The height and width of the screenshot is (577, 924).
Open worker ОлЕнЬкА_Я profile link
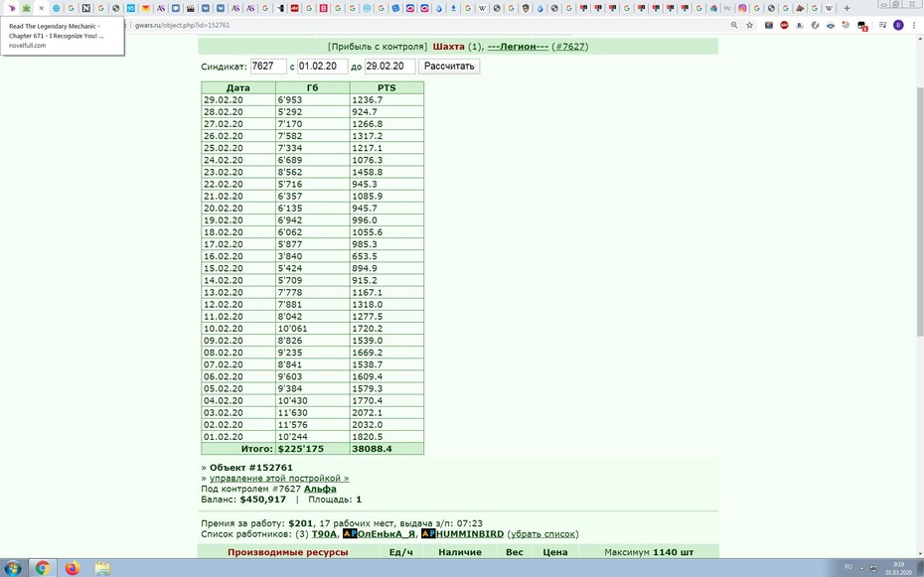[x=385, y=534]
